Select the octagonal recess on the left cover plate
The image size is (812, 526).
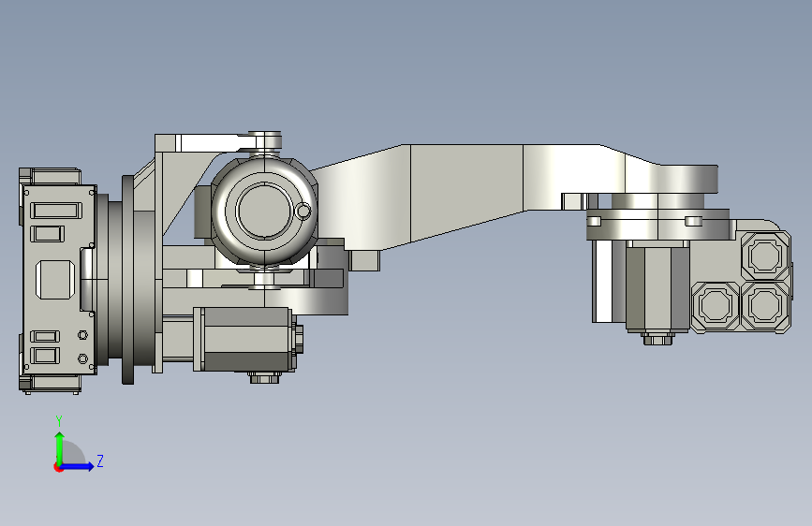point(55,280)
